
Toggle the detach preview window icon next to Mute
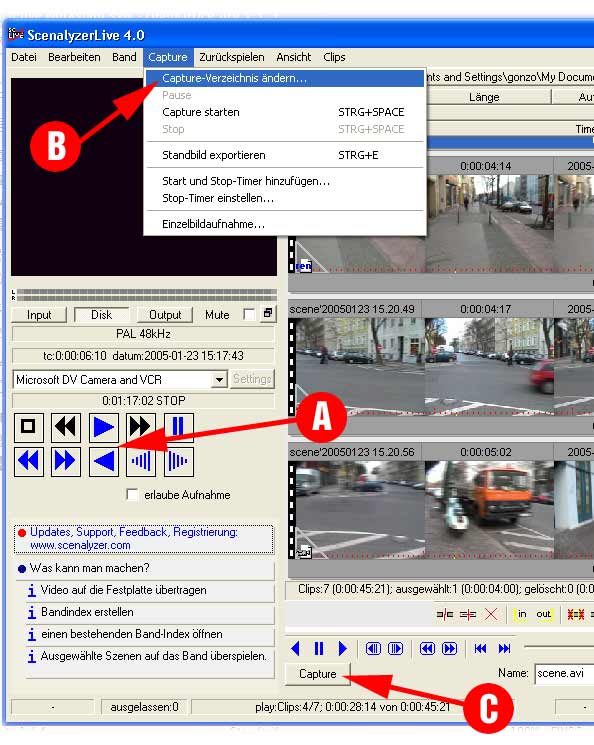[268, 314]
